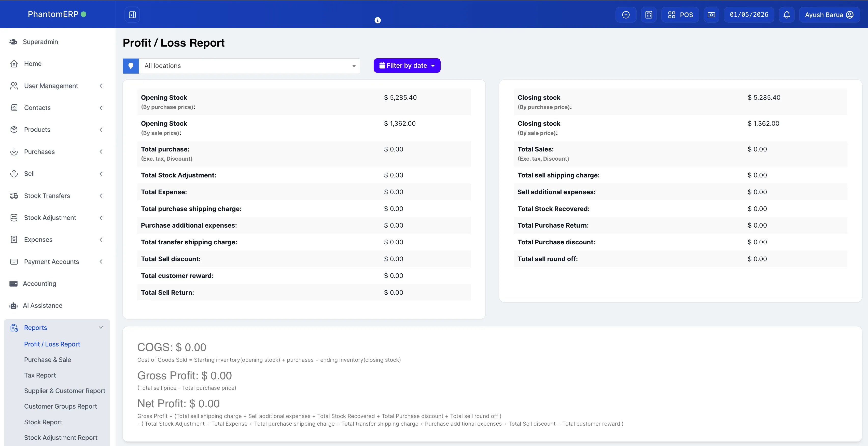Switch to the Tax Report page
The image size is (868, 446).
coord(40,375)
